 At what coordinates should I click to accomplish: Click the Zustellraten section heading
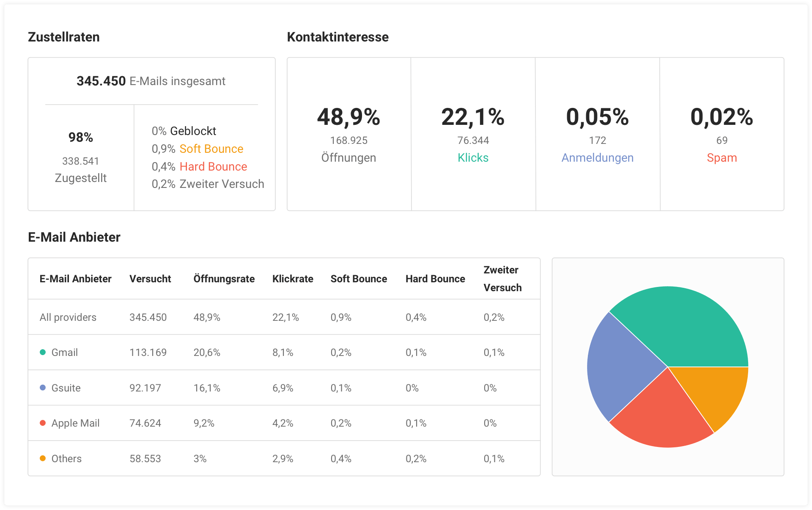(63, 37)
